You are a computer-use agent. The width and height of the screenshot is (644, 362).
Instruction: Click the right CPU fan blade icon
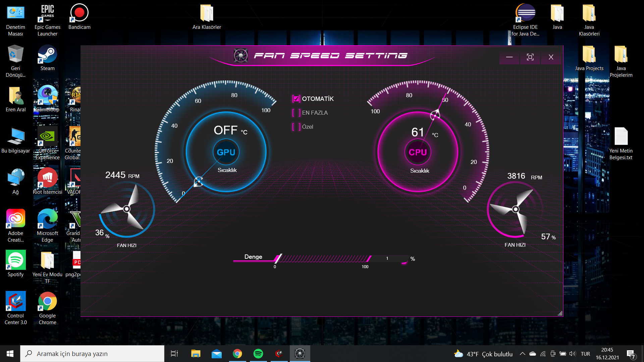click(x=515, y=209)
